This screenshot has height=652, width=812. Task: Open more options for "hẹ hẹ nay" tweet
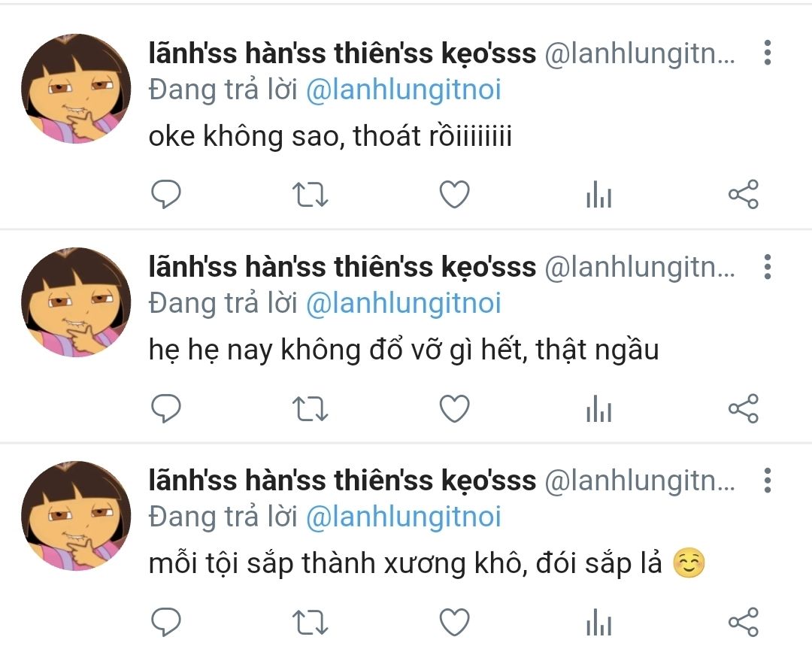[x=767, y=267]
